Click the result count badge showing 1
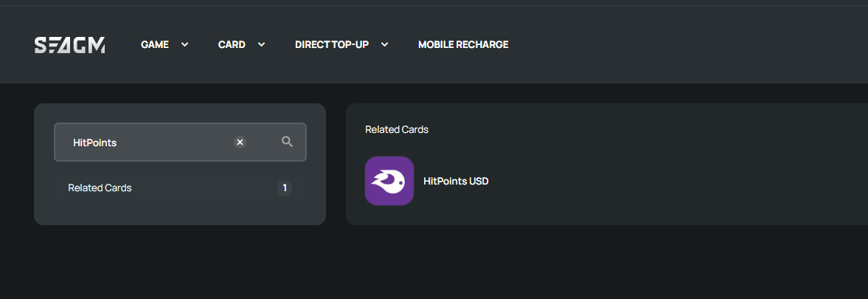The image size is (868, 299). click(x=285, y=188)
